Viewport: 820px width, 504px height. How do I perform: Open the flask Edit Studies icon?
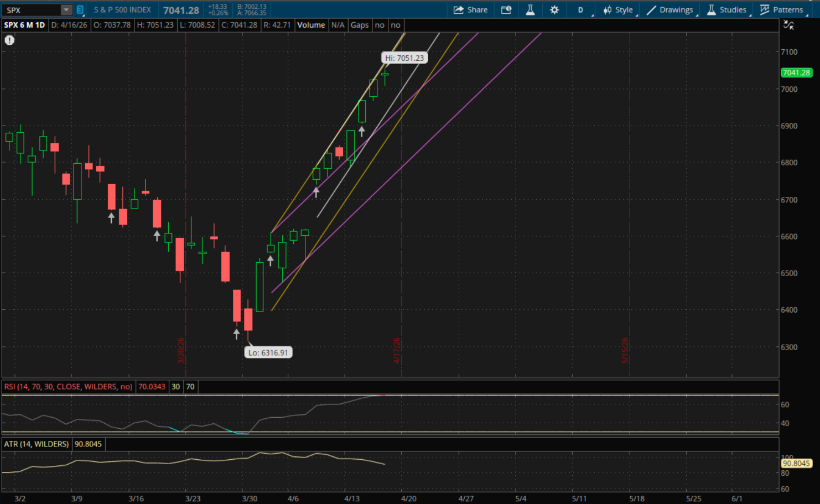coord(530,10)
